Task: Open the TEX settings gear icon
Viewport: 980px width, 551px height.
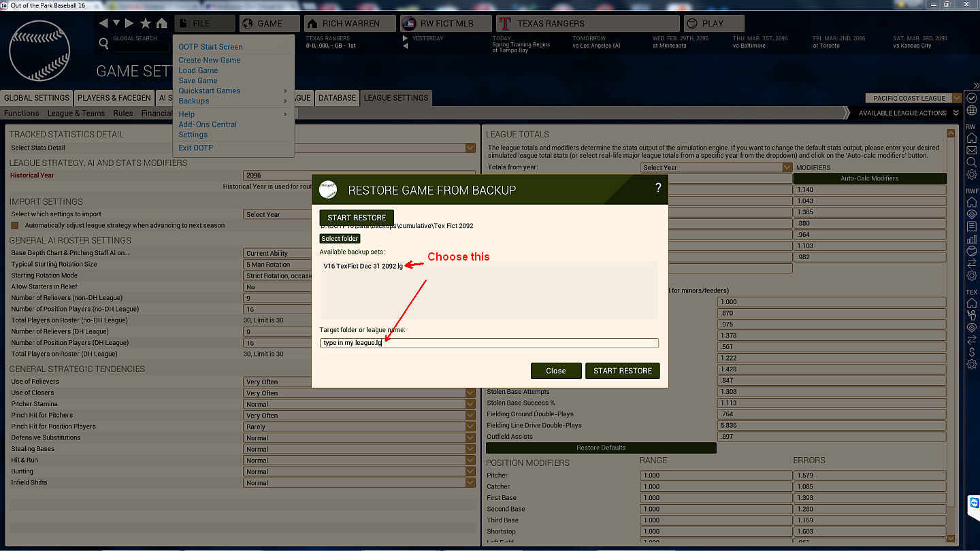Action: pos(972,364)
